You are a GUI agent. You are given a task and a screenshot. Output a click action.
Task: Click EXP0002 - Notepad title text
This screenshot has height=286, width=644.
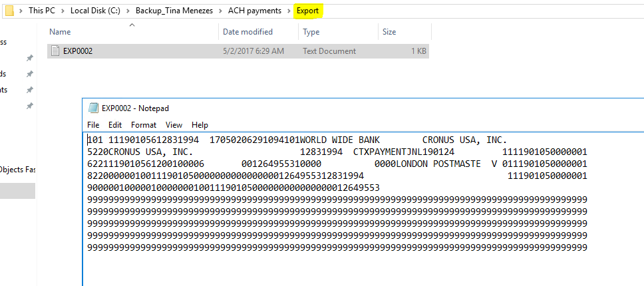click(136, 108)
